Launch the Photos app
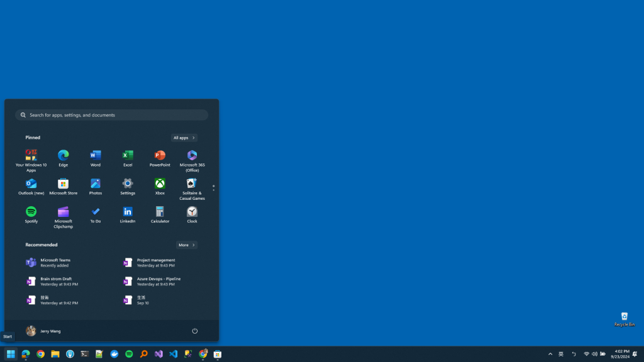The height and width of the screenshot is (362, 644). [96, 187]
